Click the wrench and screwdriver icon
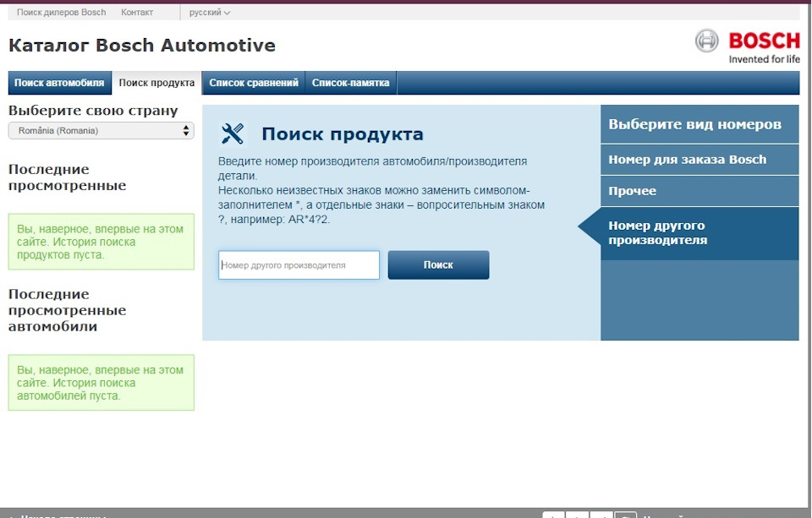This screenshot has height=518, width=812. click(x=233, y=134)
